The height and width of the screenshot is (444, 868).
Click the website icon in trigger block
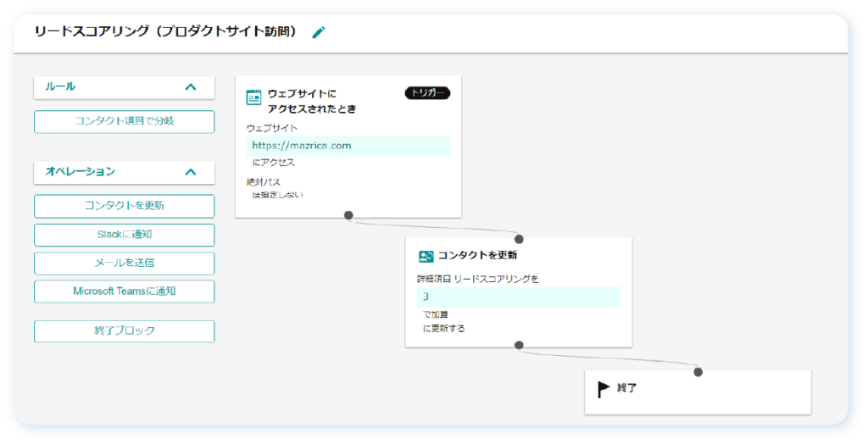point(253,97)
